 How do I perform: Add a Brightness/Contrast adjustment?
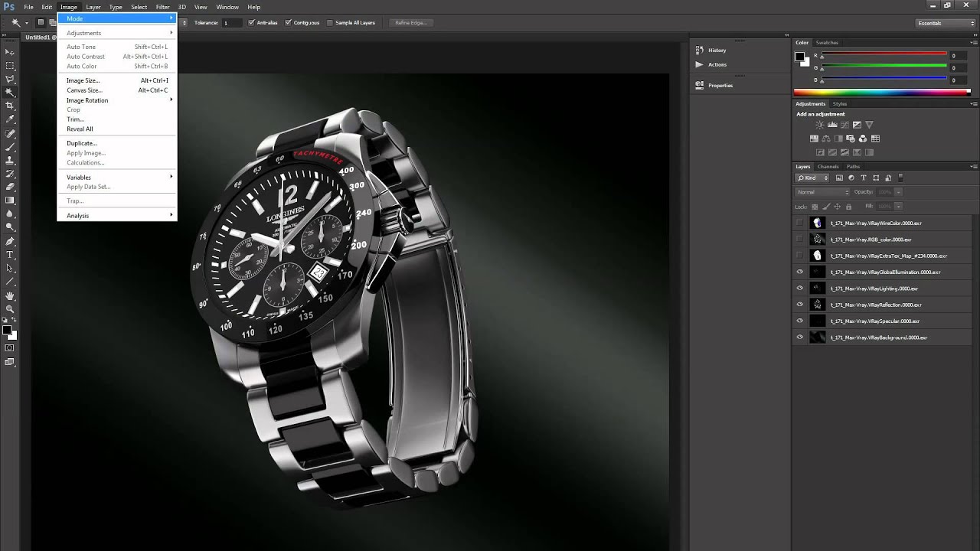pyautogui.click(x=820, y=125)
